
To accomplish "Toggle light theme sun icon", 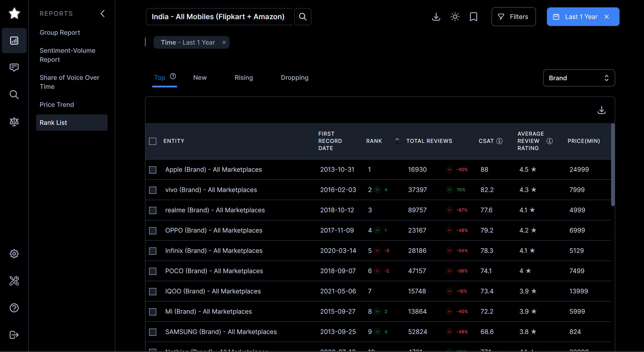I will (455, 17).
